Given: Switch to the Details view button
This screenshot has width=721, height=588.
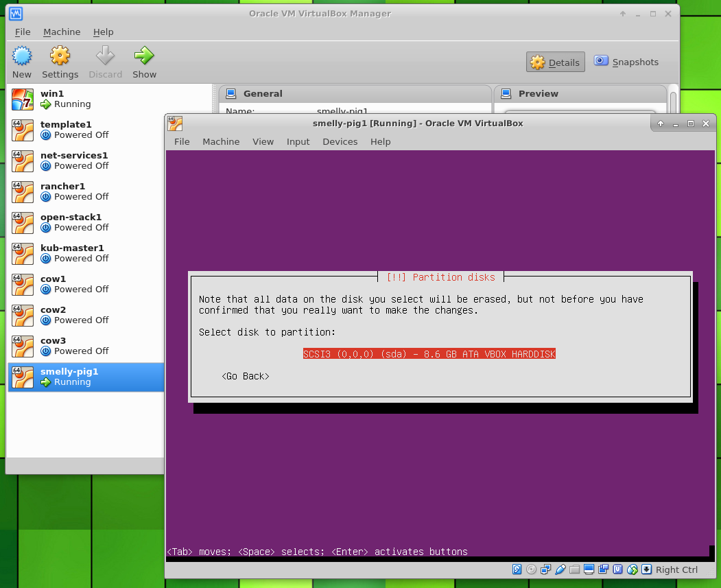Looking at the screenshot, I should click(x=556, y=62).
